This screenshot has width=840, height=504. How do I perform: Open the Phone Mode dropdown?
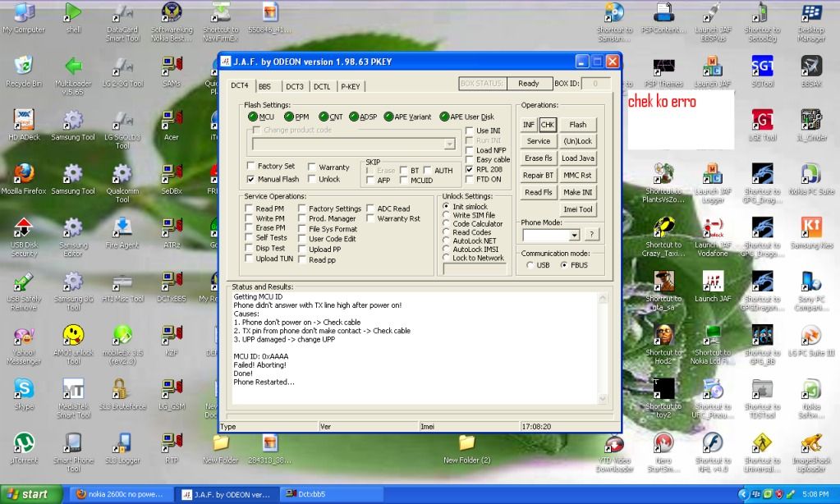tap(574, 235)
